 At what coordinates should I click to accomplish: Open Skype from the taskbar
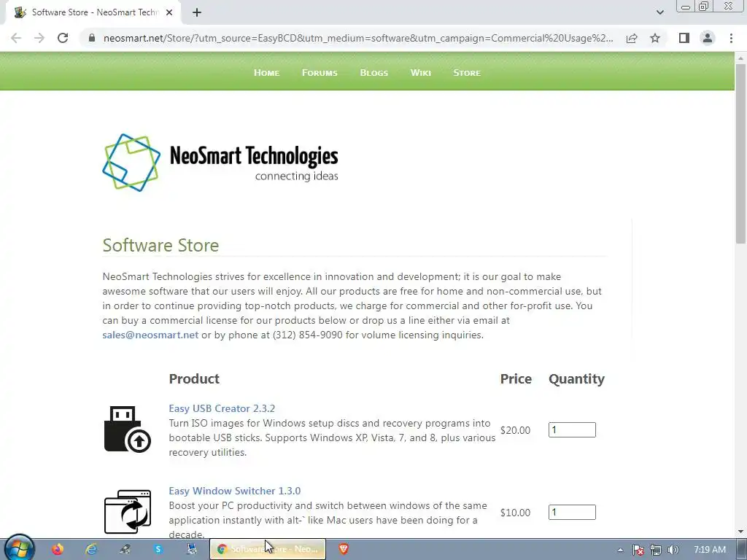[158, 549]
